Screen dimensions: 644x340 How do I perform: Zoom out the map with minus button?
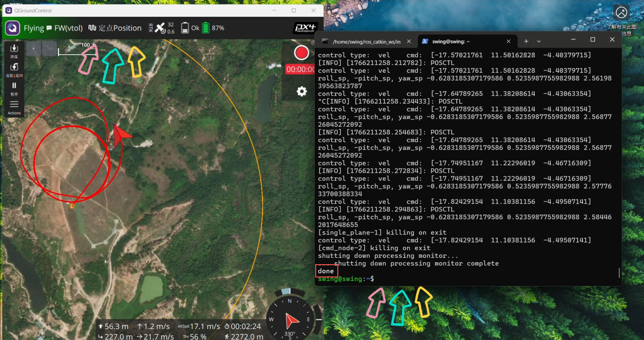pyautogui.click(x=50, y=49)
